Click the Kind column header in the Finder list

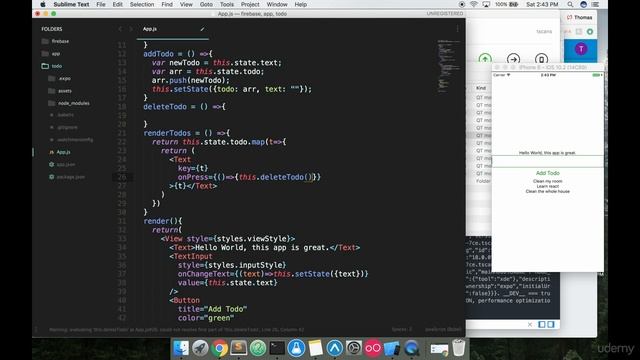coord(481,88)
